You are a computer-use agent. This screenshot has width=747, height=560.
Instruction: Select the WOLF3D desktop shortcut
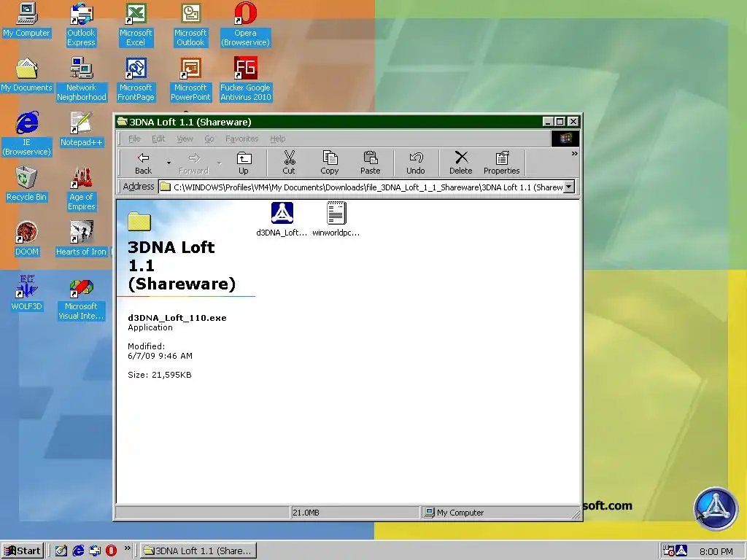coord(27,294)
